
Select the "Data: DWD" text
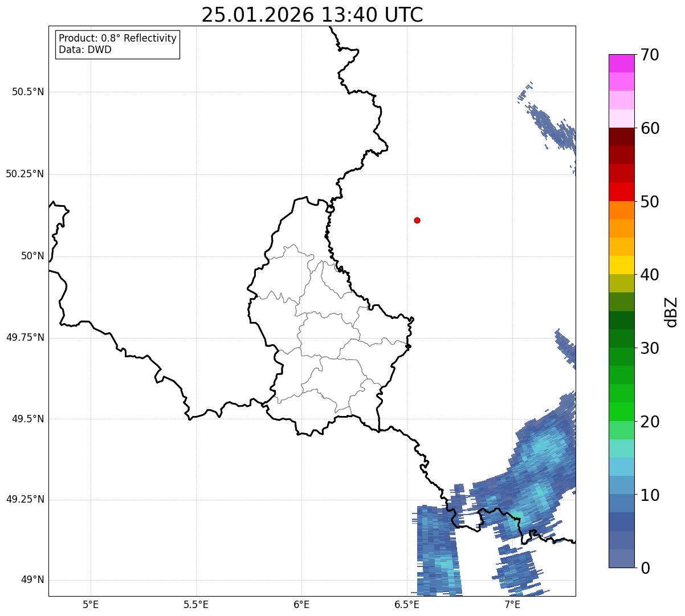(85, 50)
